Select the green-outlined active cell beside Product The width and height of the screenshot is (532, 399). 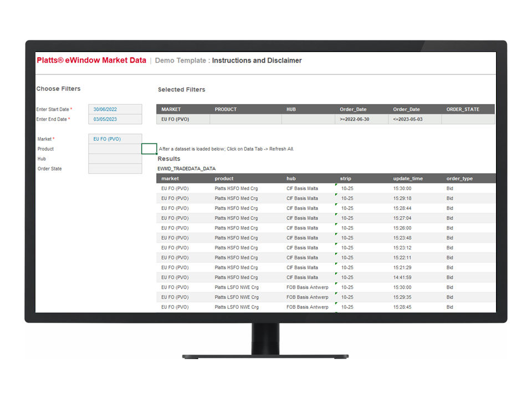(x=149, y=149)
